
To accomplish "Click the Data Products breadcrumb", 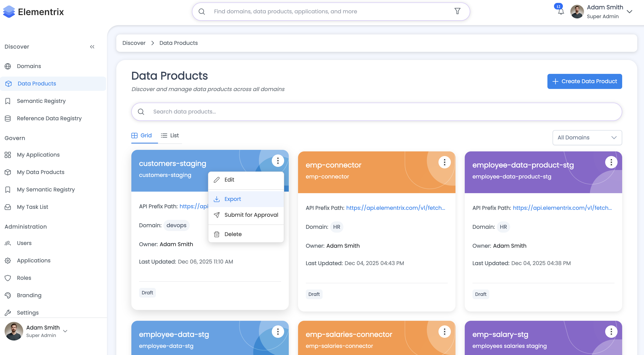I will 178,43.
